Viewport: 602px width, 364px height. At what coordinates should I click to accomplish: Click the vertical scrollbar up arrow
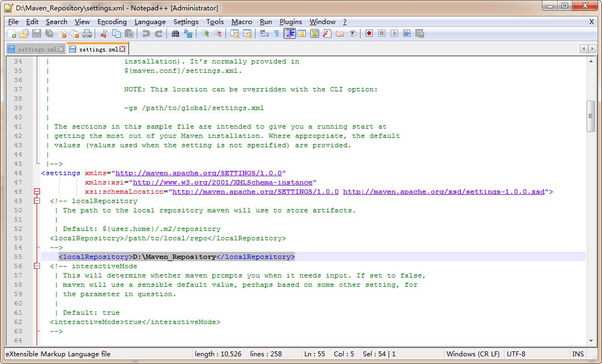click(x=591, y=61)
